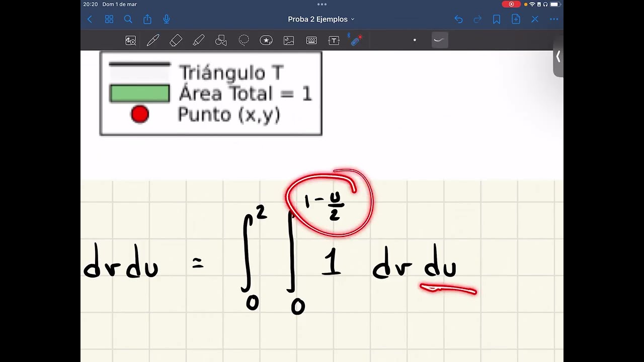Tap the 20:20 clock in status bar
The height and width of the screenshot is (362, 644).
point(91,4)
